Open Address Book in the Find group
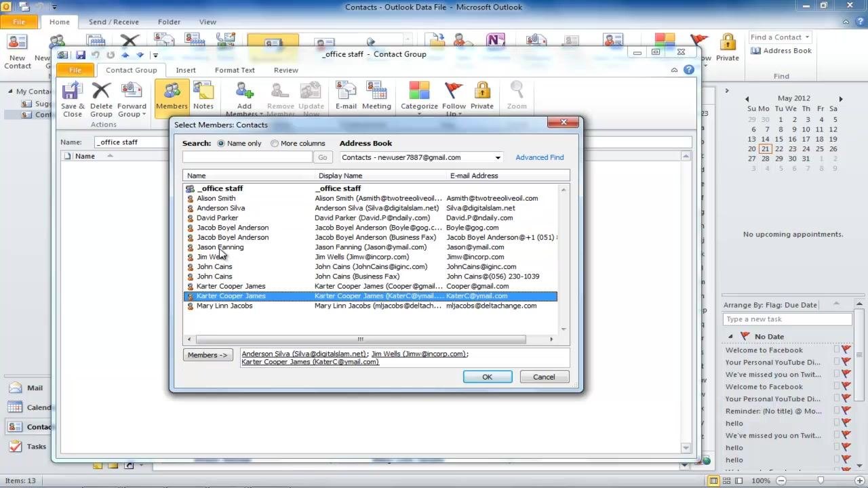The height and width of the screenshot is (488, 868). [781, 51]
